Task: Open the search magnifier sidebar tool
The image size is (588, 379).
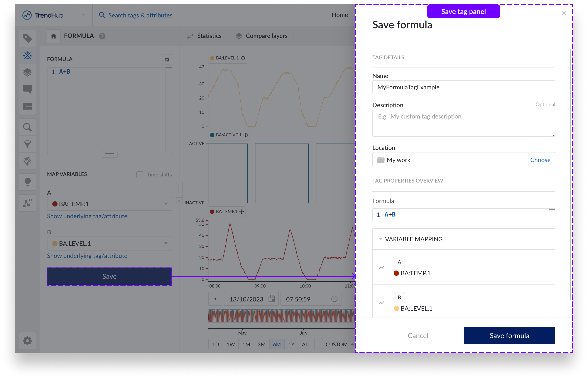Action: (27, 127)
